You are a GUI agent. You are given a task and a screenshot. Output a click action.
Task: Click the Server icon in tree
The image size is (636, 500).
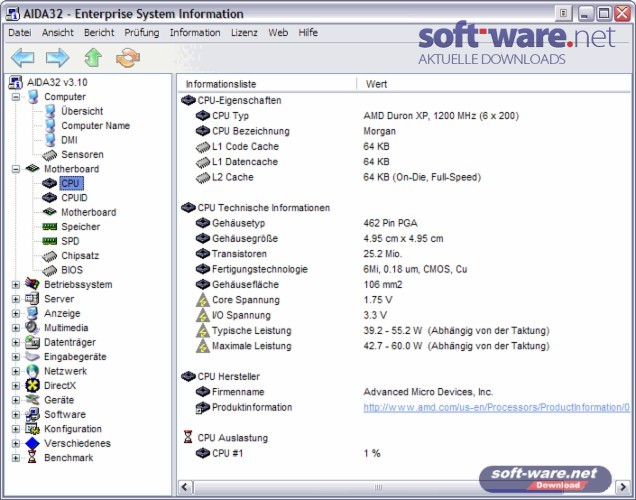(x=32, y=299)
